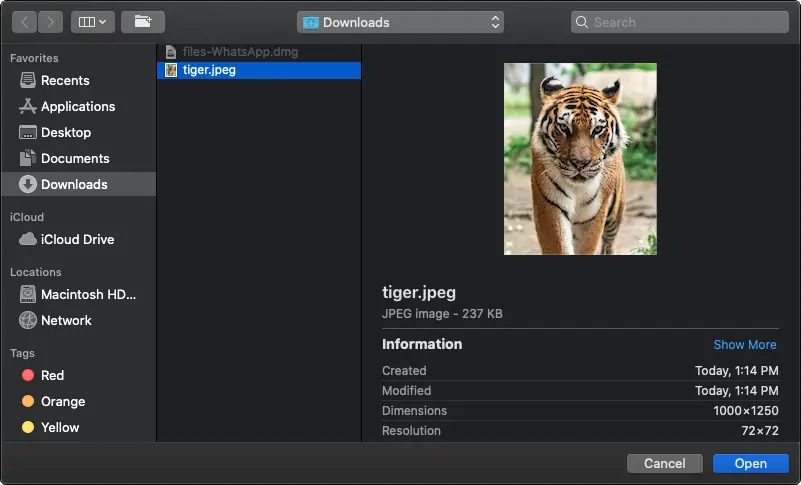Click the Downloads arrow sidebar icon
Viewport: 801px width, 485px height.
pyautogui.click(x=28, y=184)
